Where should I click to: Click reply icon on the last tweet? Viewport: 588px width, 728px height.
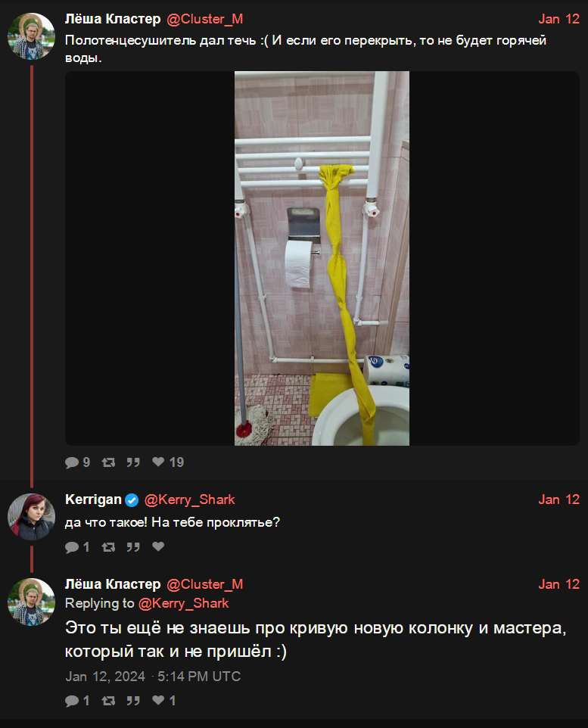72,701
